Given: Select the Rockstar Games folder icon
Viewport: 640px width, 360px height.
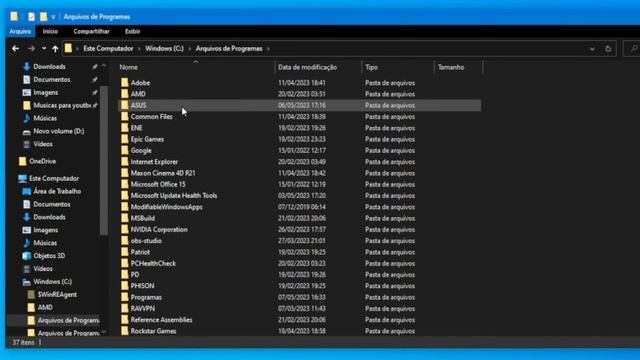Looking at the screenshot, I should point(124,331).
